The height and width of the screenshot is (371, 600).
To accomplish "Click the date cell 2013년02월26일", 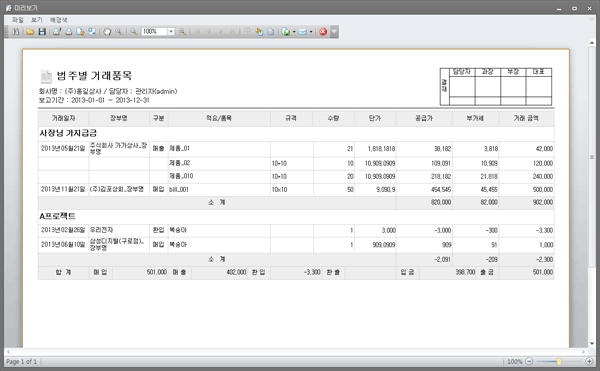I will pyautogui.click(x=63, y=230).
